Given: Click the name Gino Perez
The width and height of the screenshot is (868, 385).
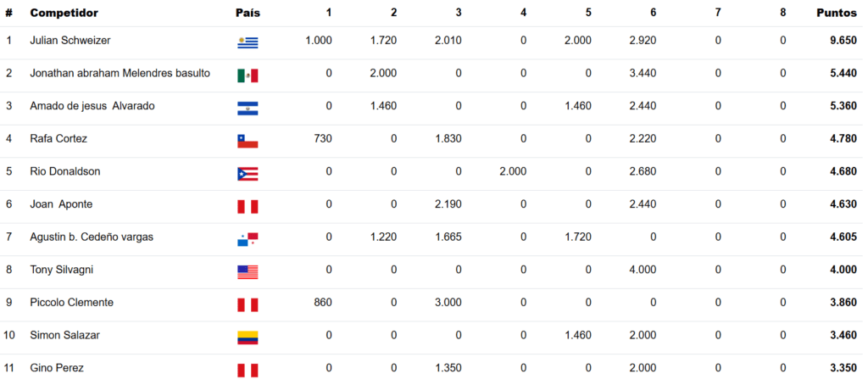Looking at the screenshot, I should coord(57,367).
